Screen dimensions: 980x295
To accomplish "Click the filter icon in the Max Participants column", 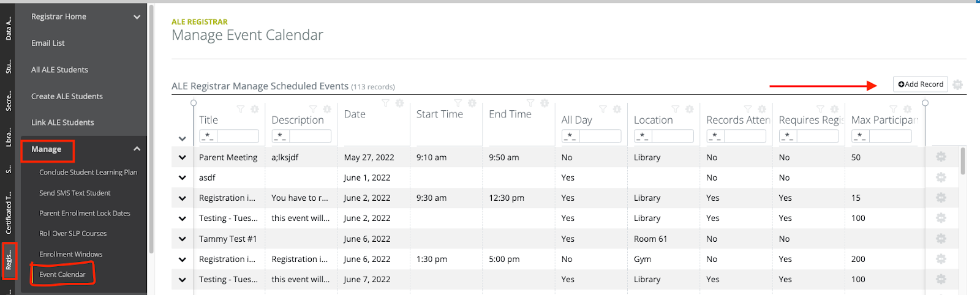I will (893, 109).
